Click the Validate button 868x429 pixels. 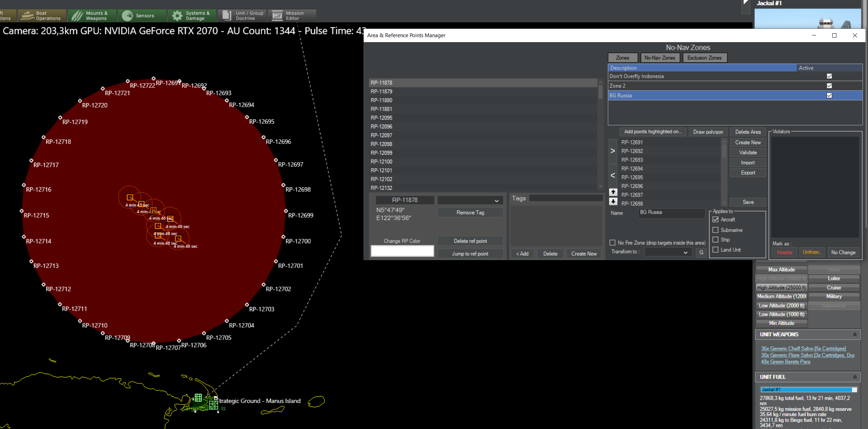coord(748,153)
